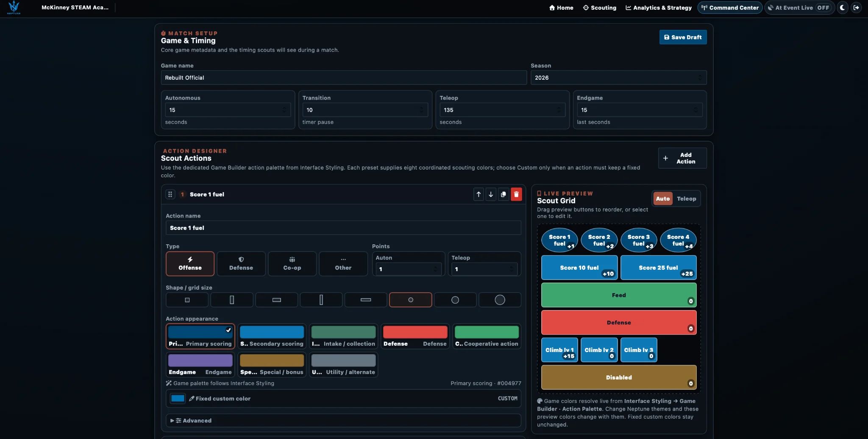Select tall rectangle shape
Image resolution: width=868 pixels, height=439 pixels.
pyautogui.click(x=232, y=300)
